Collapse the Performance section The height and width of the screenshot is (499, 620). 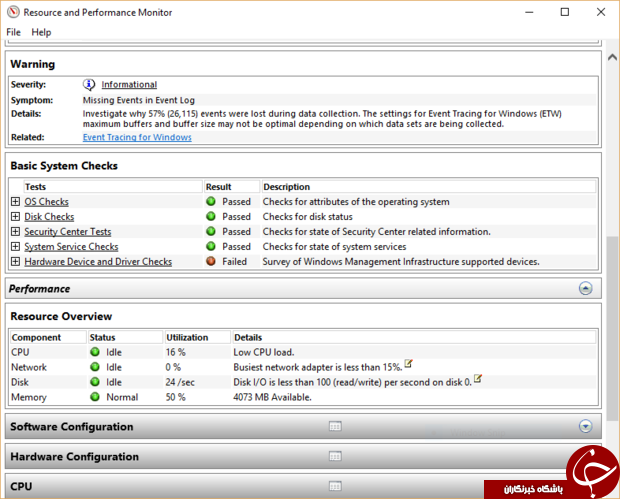(x=586, y=289)
